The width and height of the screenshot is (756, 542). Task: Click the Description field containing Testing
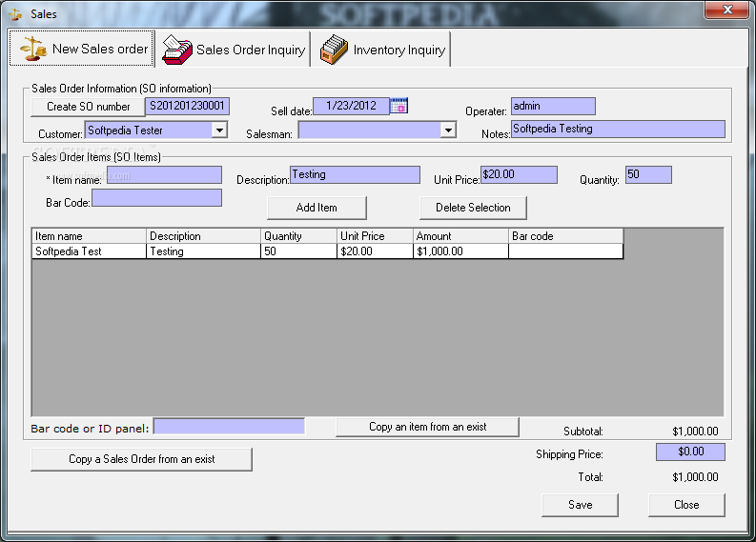point(355,174)
